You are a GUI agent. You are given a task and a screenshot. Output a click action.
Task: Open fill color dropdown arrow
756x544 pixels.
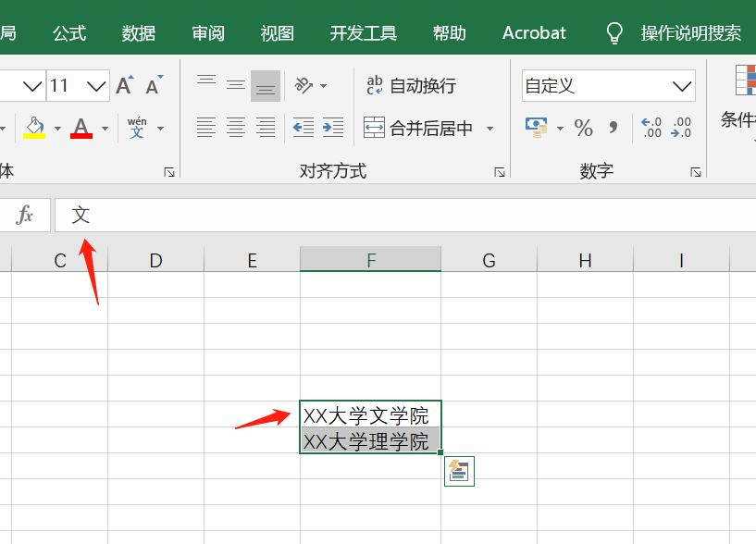(x=58, y=129)
